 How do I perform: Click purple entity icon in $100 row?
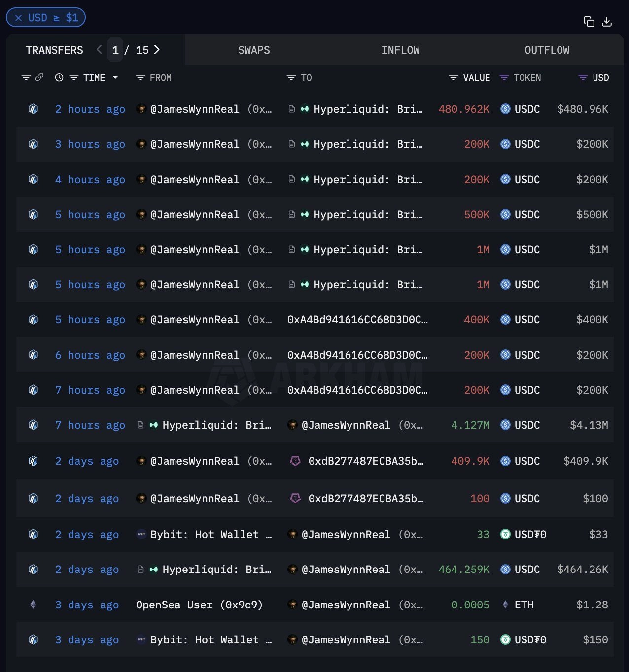[x=295, y=499]
